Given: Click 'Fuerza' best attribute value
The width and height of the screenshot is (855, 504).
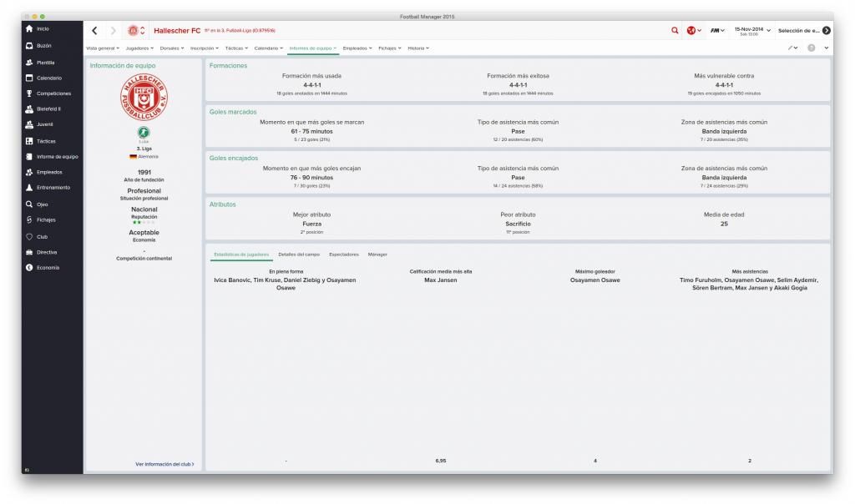Looking at the screenshot, I should 312,224.
